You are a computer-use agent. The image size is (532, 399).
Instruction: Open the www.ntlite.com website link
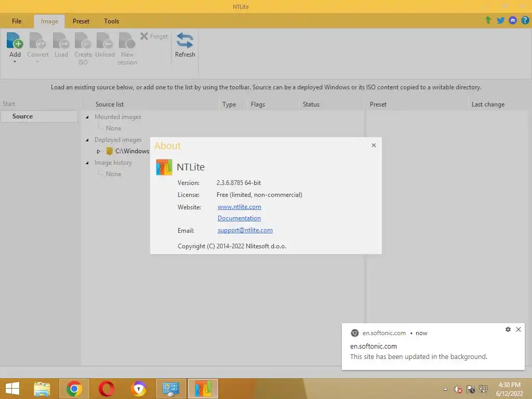[x=239, y=207]
